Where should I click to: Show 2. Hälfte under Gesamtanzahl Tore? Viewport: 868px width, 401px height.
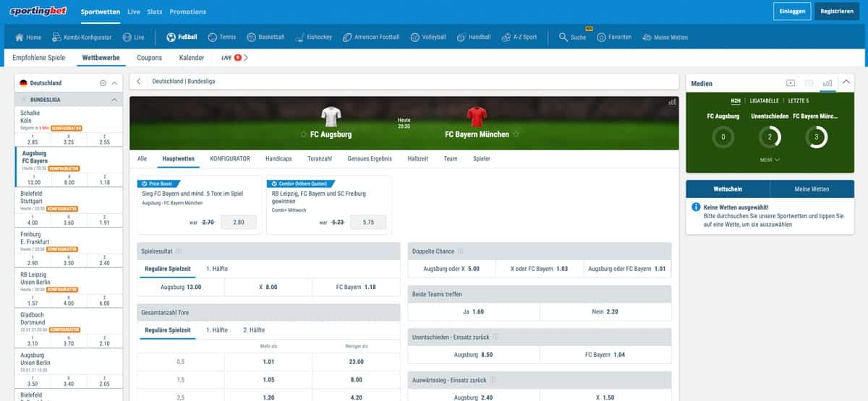point(254,329)
